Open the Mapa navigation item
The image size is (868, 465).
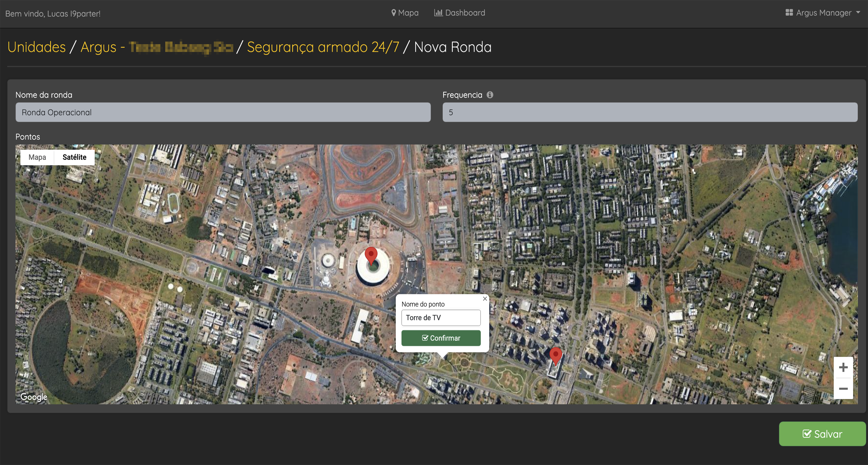405,13
